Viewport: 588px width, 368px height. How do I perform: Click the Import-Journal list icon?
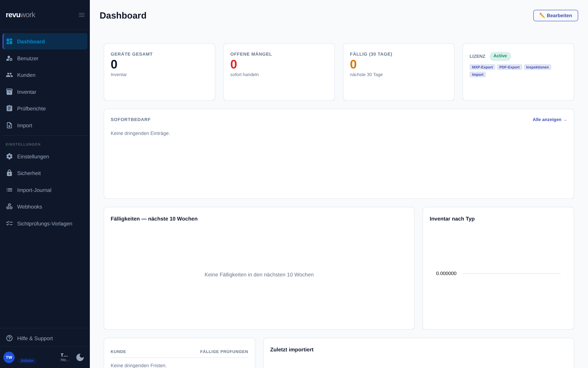[x=10, y=190]
